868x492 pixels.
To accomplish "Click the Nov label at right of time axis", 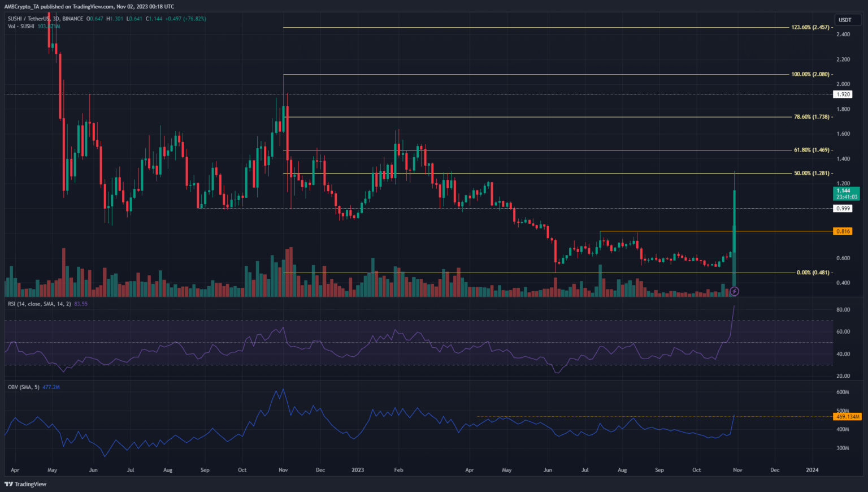I will point(737,470).
